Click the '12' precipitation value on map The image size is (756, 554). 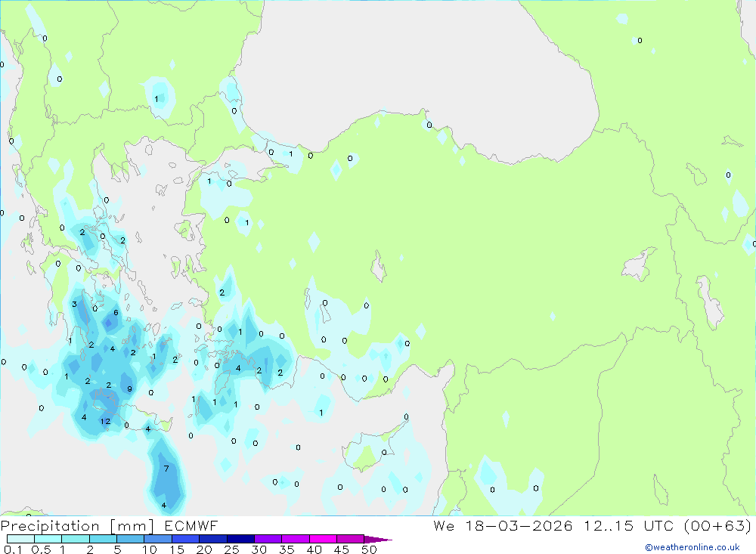click(x=106, y=422)
